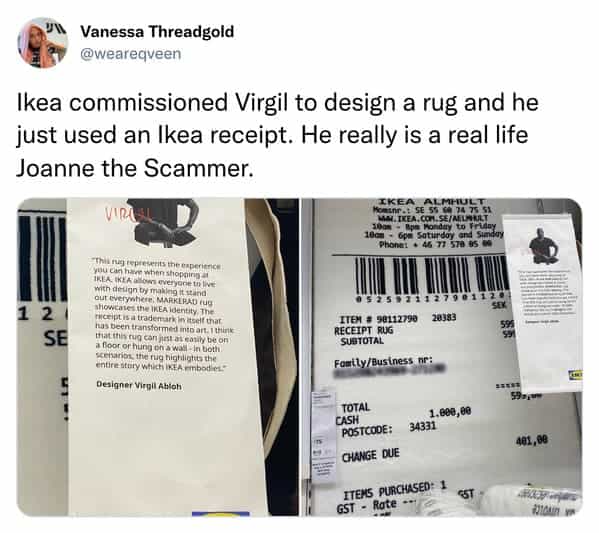This screenshot has height=533, width=599.
Task: Click the ITEMS PURCHASED: 1 line
Action: (395, 492)
